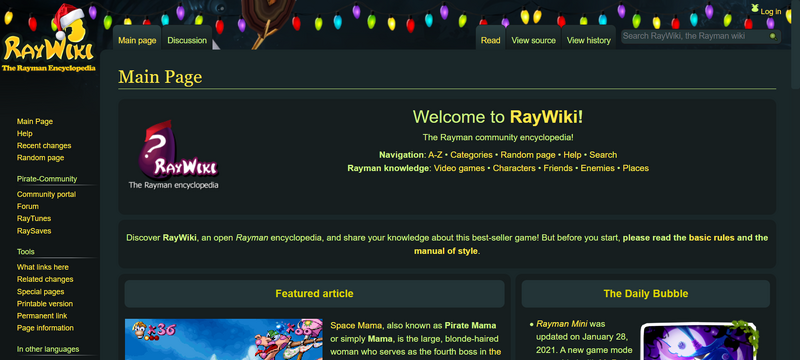Click the In other languages heading

tap(48, 349)
